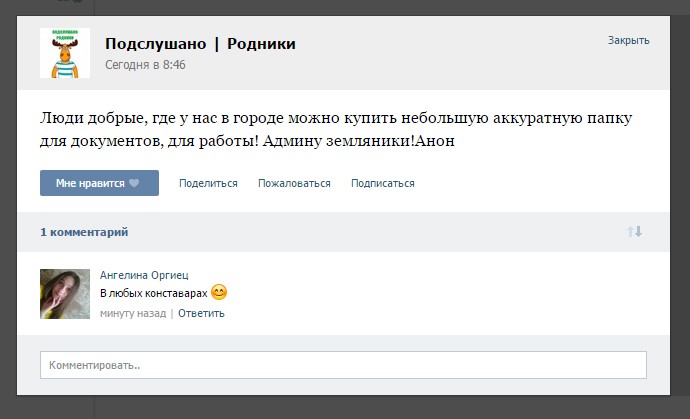The width and height of the screenshot is (690, 419).
Task: Click the comment text В любых констаравах
Action: 153,293
